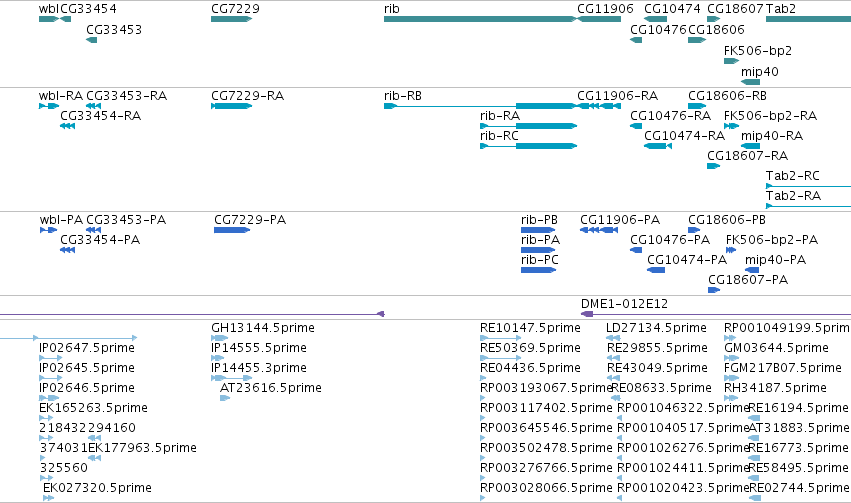The height and width of the screenshot is (503, 851).
Task: Click the RE50369.5prime EST label
Action: click(x=530, y=348)
